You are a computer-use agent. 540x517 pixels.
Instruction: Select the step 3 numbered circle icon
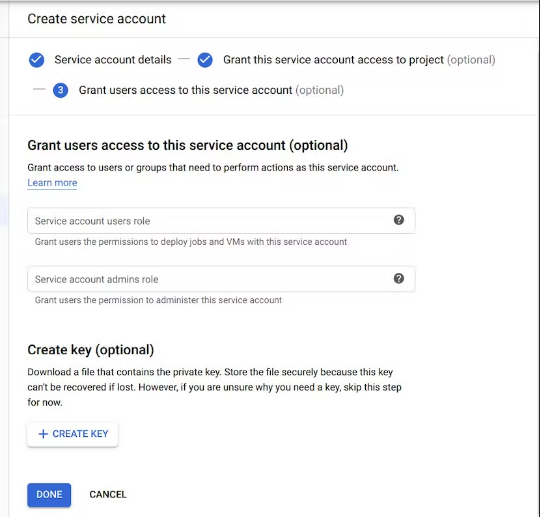tap(61, 90)
